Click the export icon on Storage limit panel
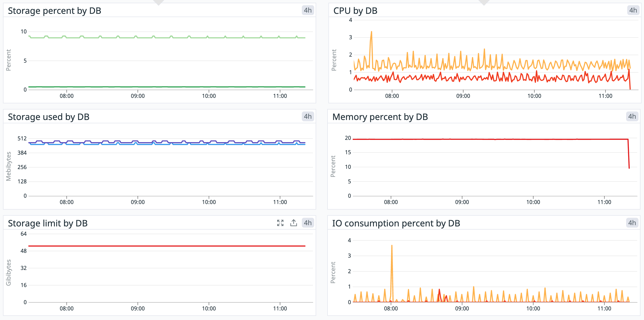The height and width of the screenshot is (320, 644). click(x=293, y=223)
